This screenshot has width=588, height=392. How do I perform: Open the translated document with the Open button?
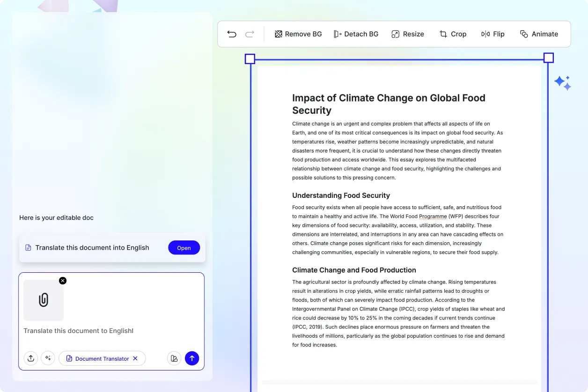pyautogui.click(x=184, y=247)
